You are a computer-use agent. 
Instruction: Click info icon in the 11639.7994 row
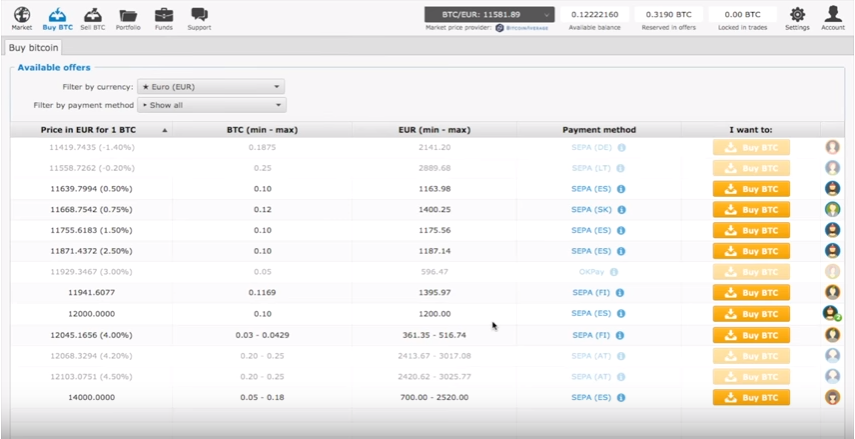click(x=621, y=189)
